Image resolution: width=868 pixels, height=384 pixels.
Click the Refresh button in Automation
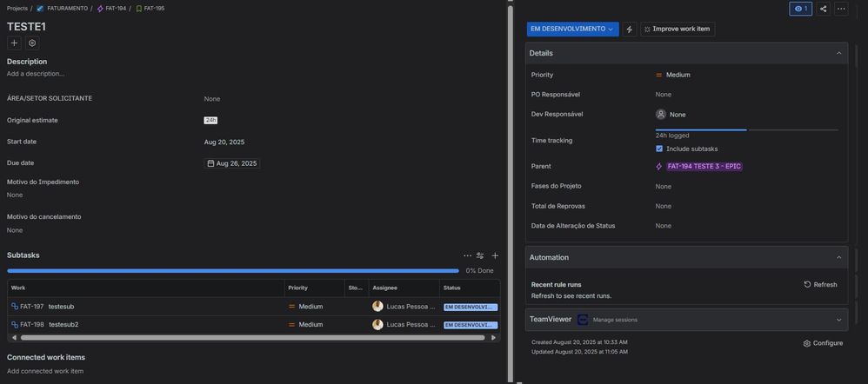(x=820, y=284)
